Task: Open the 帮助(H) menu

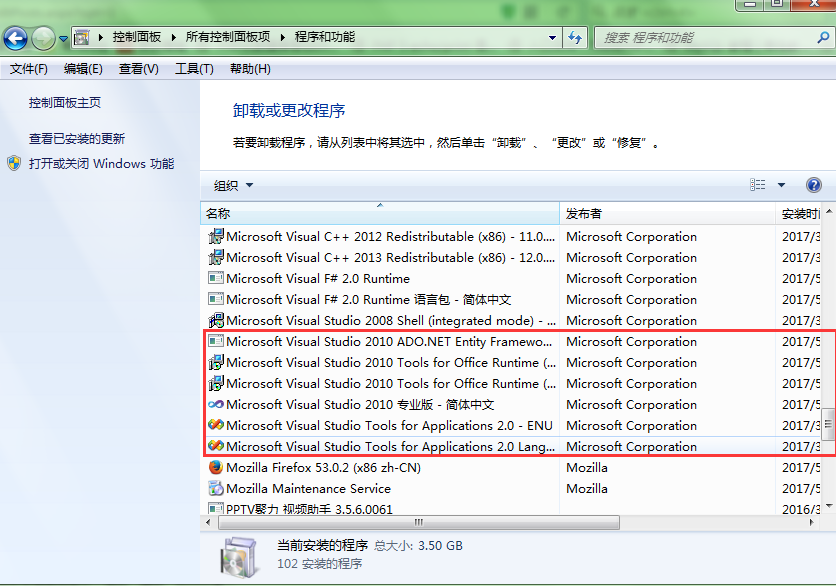Action: coord(250,69)
